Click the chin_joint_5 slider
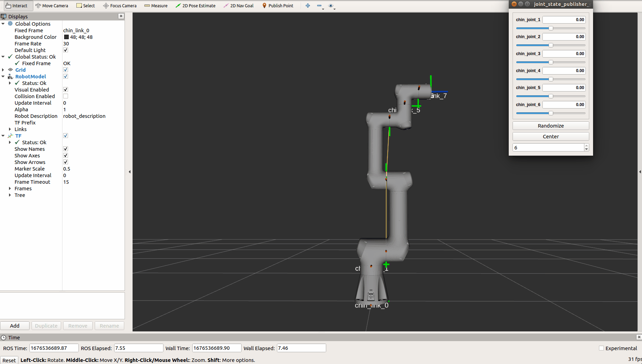 [x=551, y=96]
